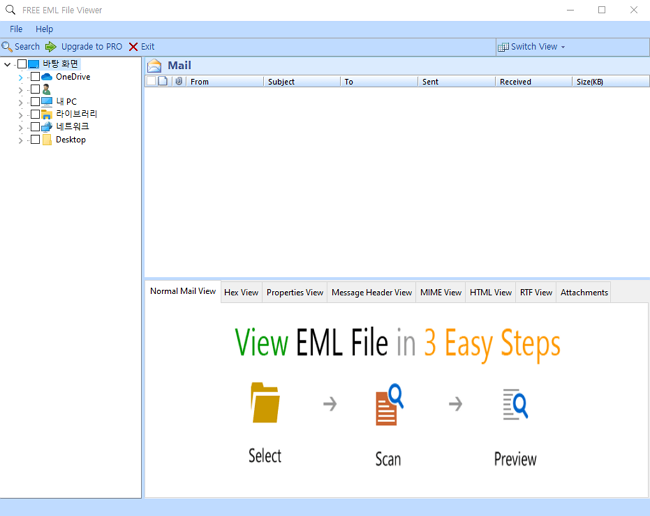Check the 라이브러리 checkbox
The image size is (650, 516).
pos(35,114)
